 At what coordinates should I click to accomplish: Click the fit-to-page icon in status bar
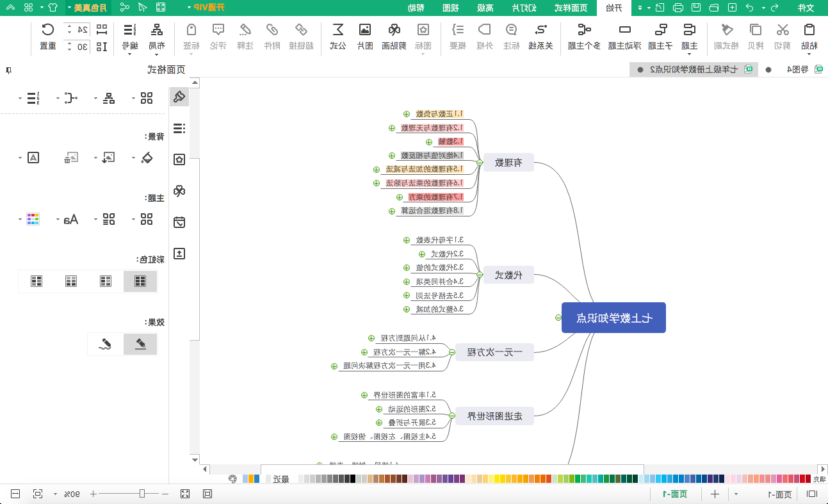click(38, 494)
